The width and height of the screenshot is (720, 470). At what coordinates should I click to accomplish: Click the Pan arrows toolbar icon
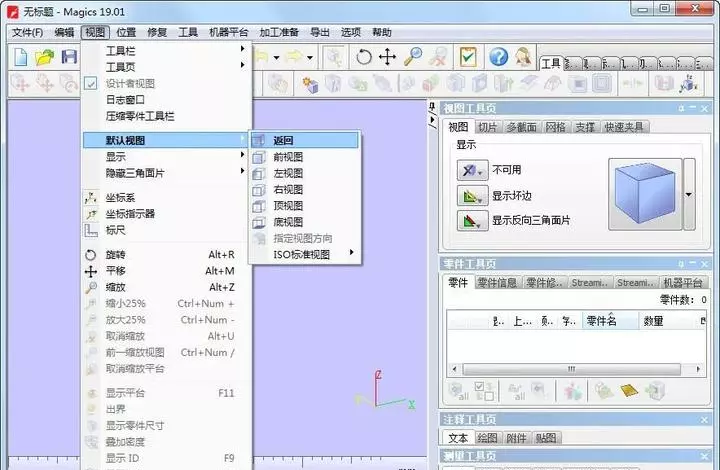tap(387, 57)
